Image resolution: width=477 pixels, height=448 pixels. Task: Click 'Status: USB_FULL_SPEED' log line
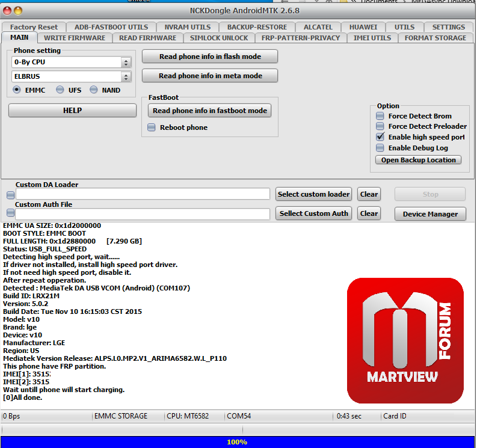45,249
